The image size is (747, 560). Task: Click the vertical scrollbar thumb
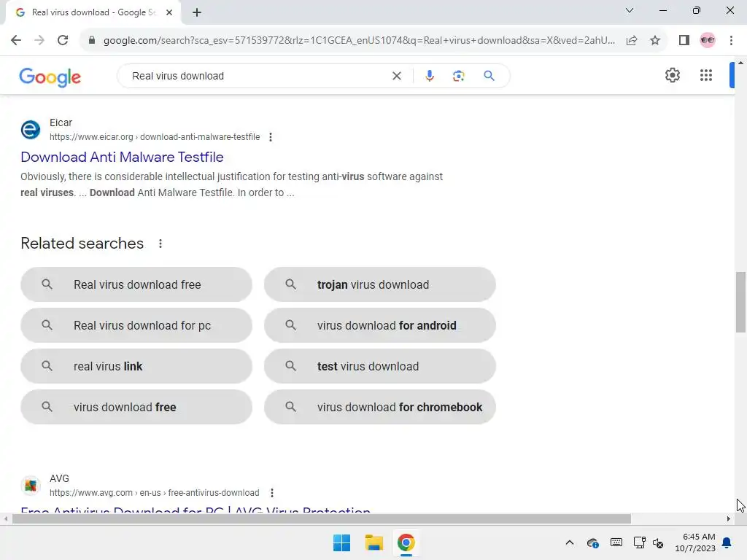click(741, 303)
